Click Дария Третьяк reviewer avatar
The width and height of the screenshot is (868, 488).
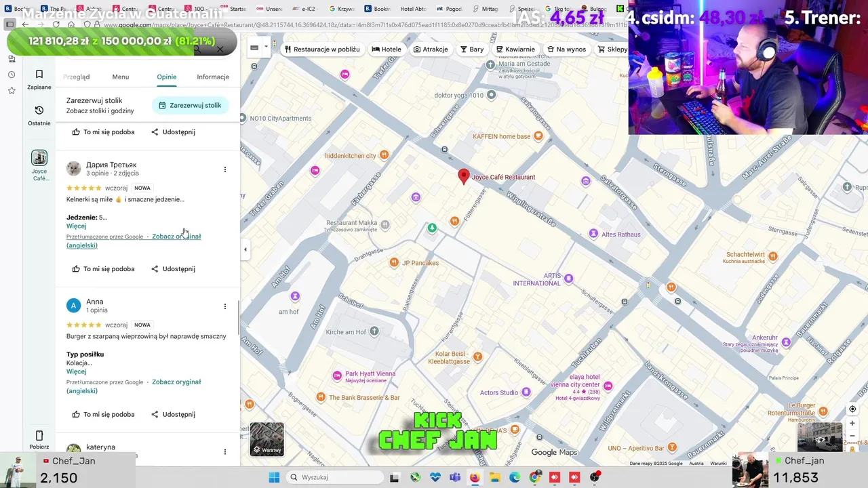click(x=73, y=169)
